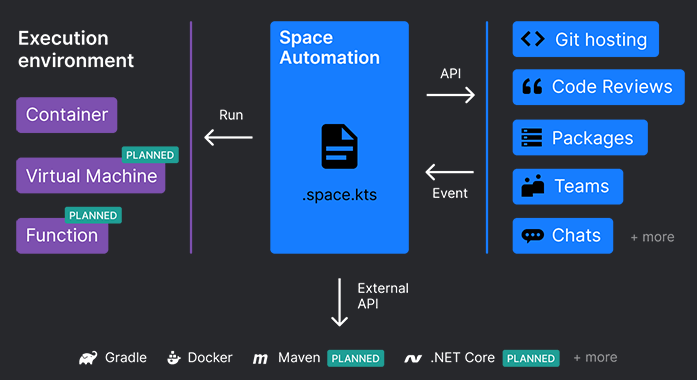Click the .space.kts file name text
697x380 pixels.
(340, 195)
